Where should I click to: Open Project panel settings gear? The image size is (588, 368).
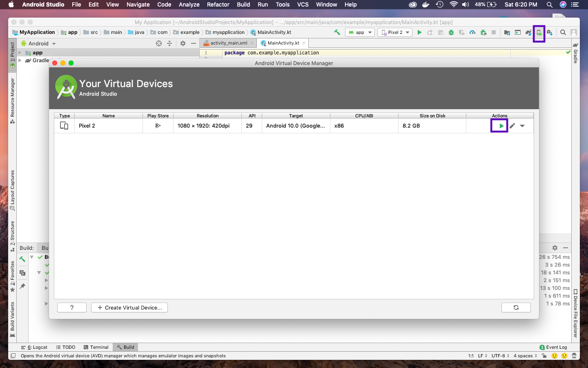point(183,43)
